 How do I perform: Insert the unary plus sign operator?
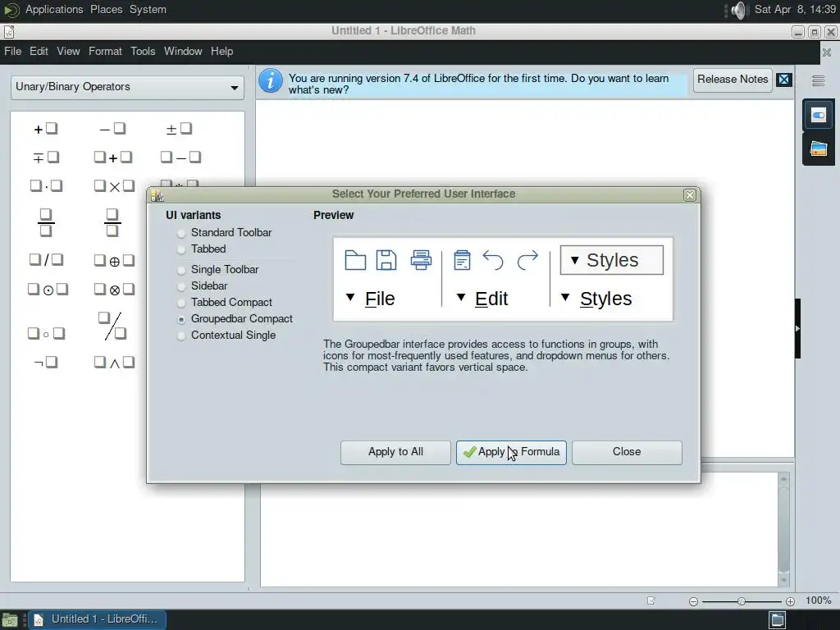point(46,129)
